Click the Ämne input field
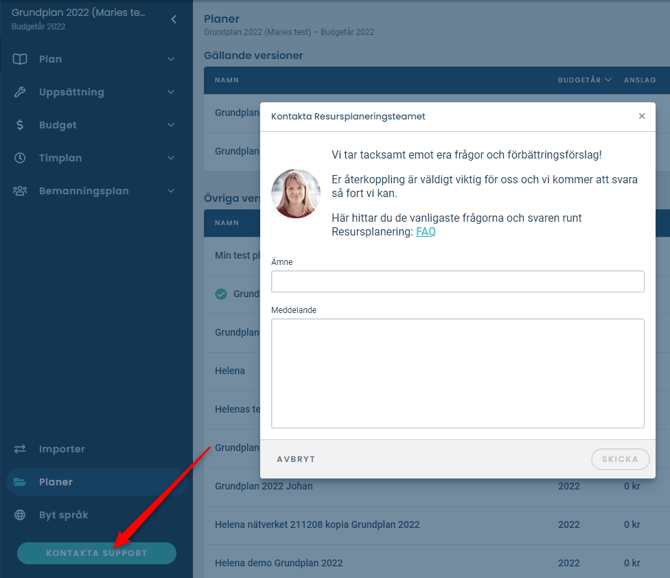The image size is (670, 578). (458, 282)
